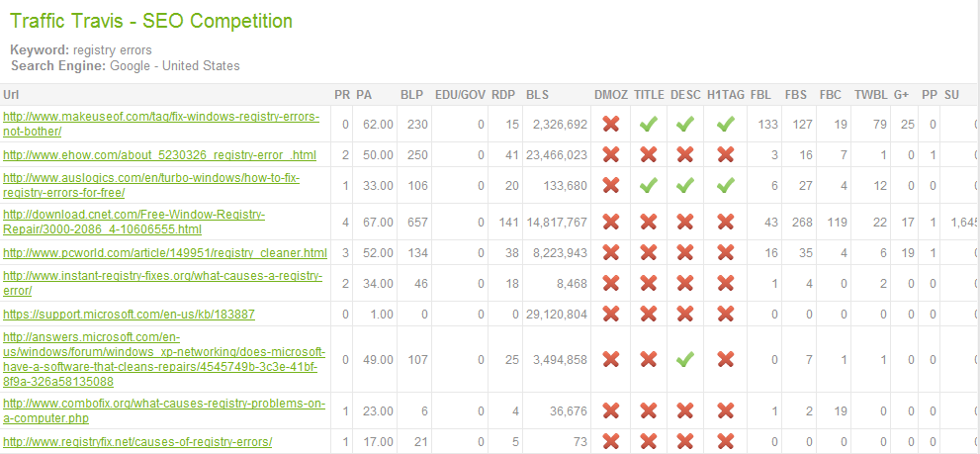Click the DMOZ red cross in registryfix.net row

coord(611,441)
